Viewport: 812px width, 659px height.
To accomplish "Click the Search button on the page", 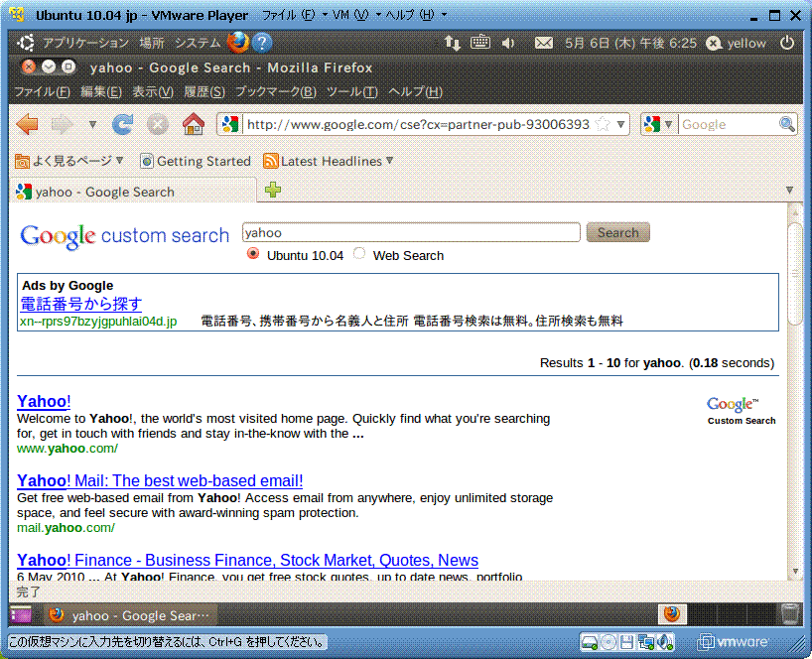I will pos(617,232).
